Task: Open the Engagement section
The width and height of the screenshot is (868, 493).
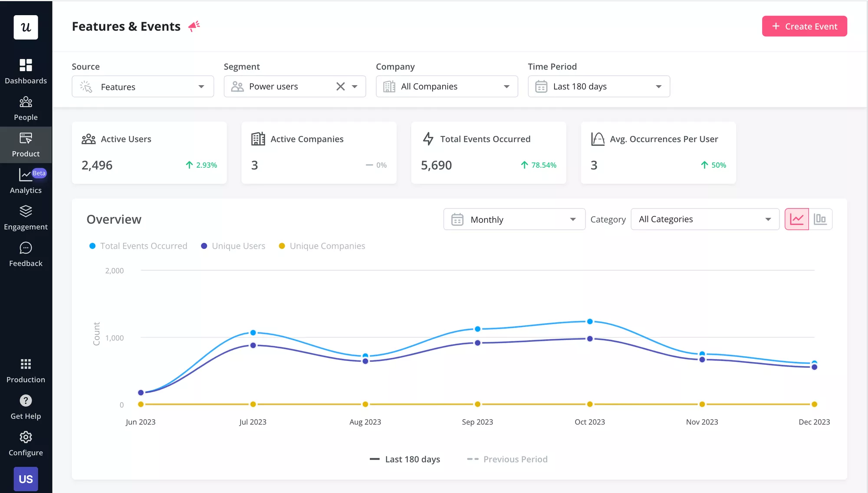Action: pyautogui.click(x=26, y=218)
